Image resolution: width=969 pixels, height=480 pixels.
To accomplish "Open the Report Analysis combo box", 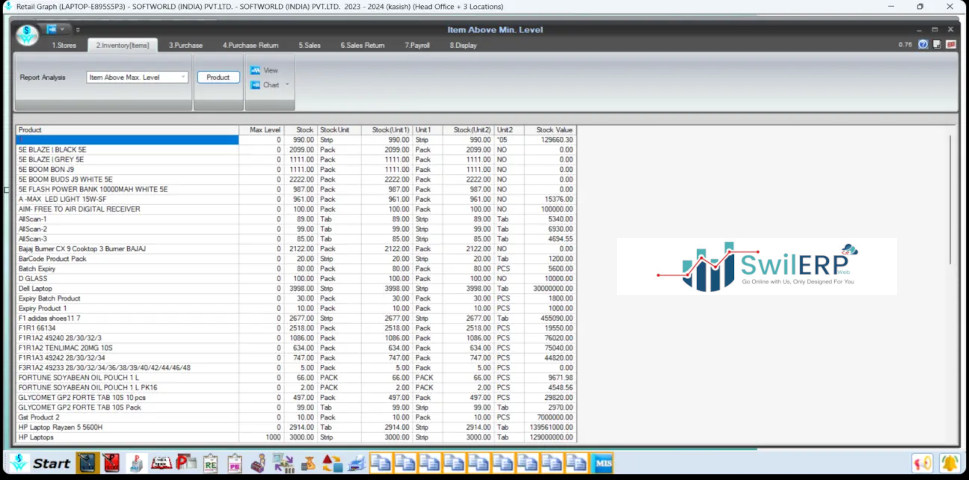I will pyautogui.click(x=137, y=77).
